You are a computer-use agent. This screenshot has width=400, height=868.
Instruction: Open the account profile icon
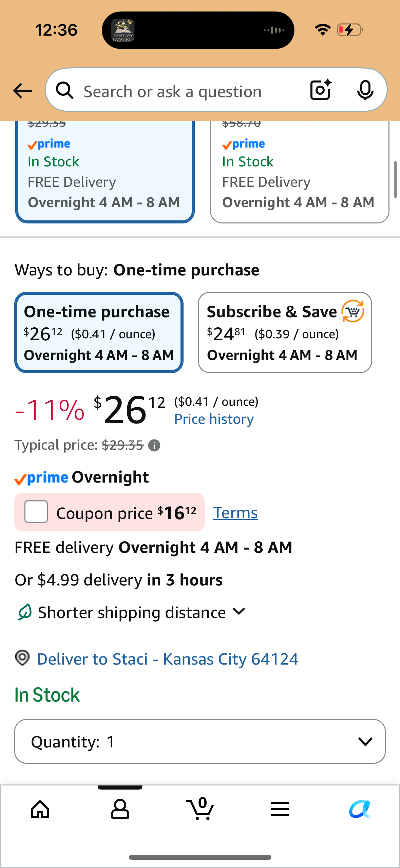point(120,809)
